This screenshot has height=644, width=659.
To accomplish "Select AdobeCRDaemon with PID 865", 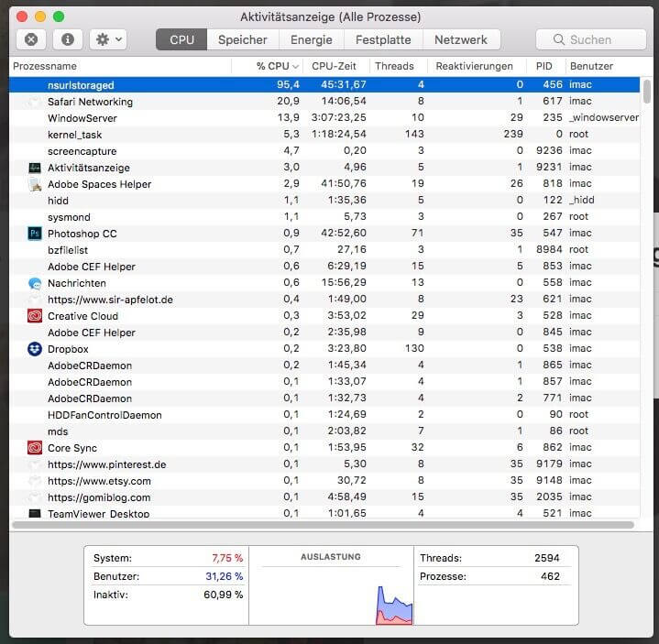I will [x=90, y=366].
